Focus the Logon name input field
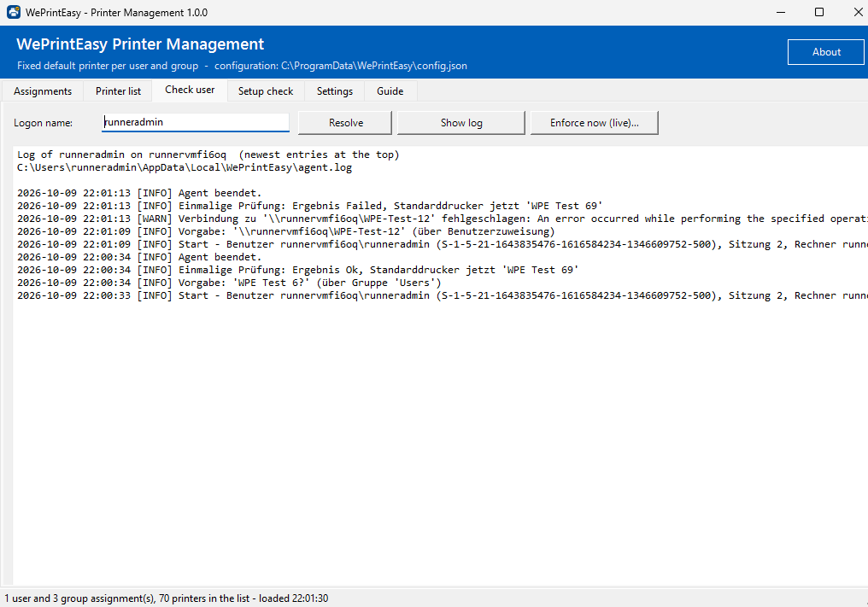This screenshot has width=868, height=607. [x=196, y=122]
